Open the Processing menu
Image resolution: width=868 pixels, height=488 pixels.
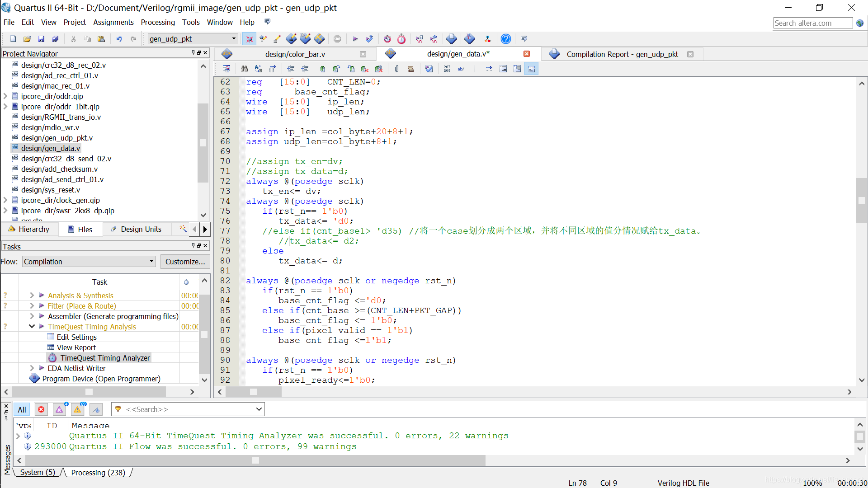click(158, 22)
